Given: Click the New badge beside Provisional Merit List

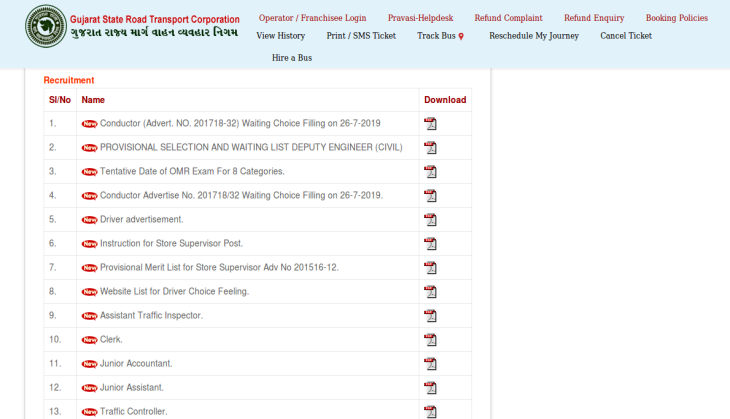Looking at the screenshot, I should [89, 268].
